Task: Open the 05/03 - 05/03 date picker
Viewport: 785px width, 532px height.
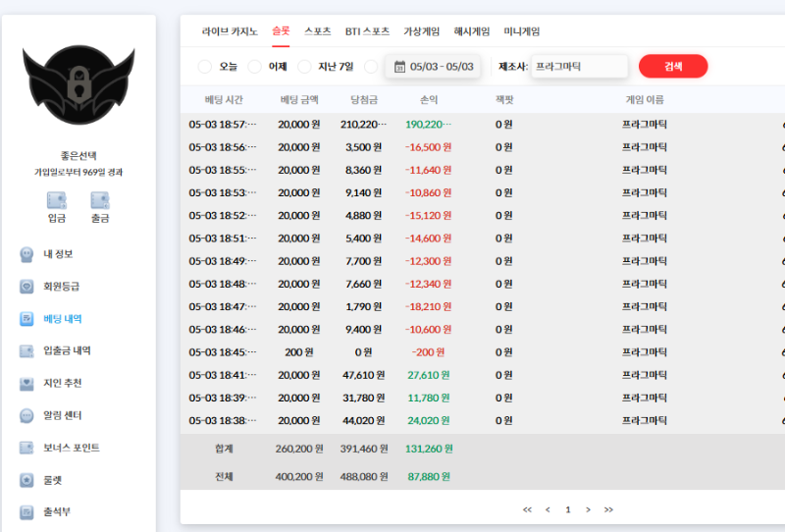Action: click(x=433, y=67)
